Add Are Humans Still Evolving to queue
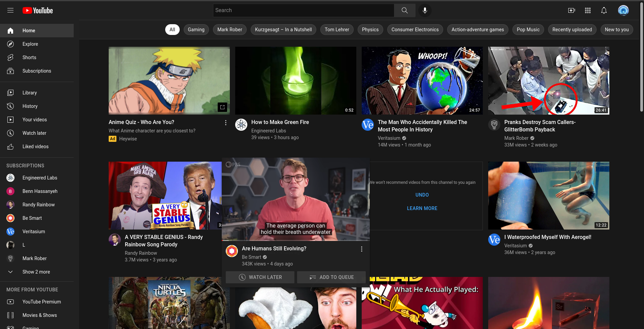The image size is (644, 329). coord(331,277)
